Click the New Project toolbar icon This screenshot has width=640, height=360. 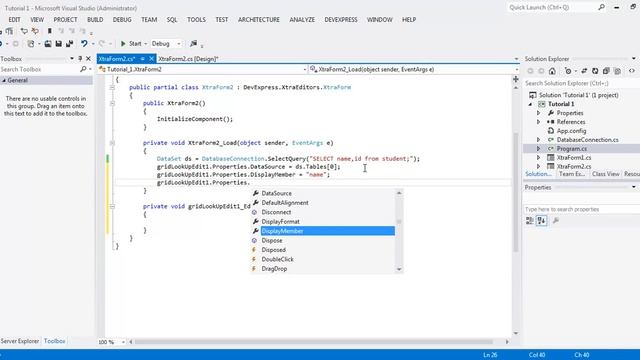click(x=31, y=44)
